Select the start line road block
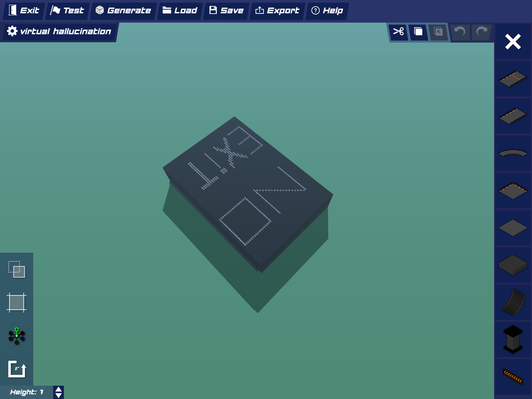 pos(513,79)
